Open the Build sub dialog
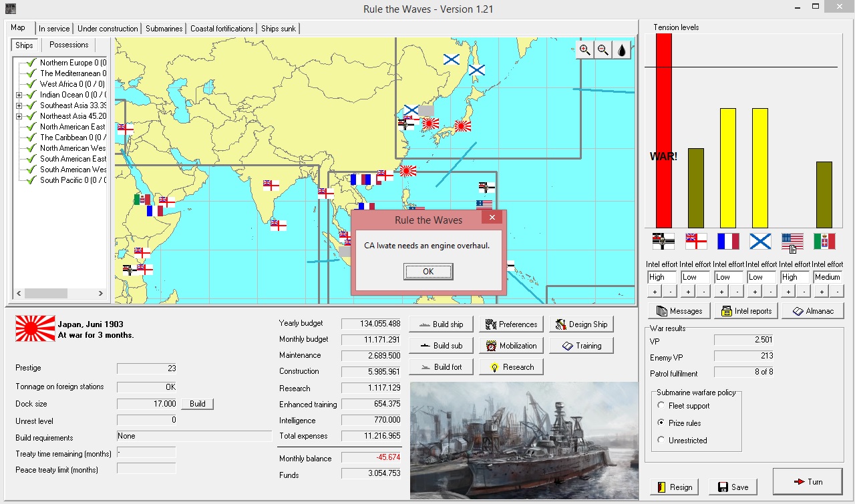The width and height of the screenshot is (855, 504). click(441, 346)
